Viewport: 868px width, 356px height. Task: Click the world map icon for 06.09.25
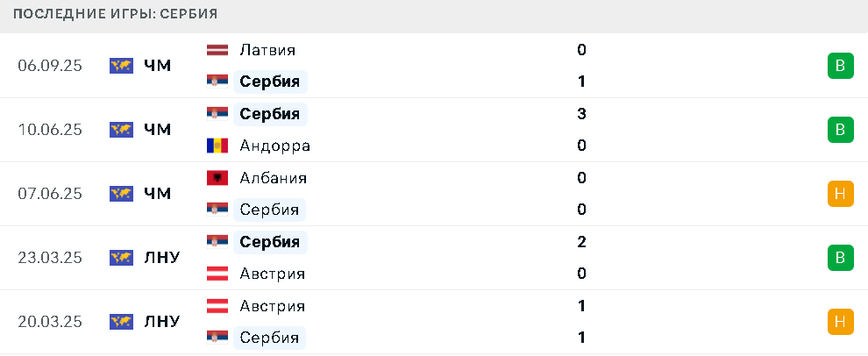tap(121, 66)
